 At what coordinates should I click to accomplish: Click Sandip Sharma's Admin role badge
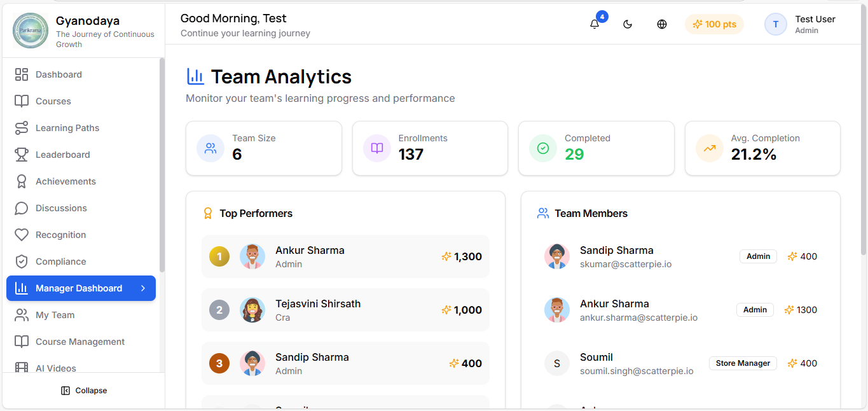pos(758,256)
